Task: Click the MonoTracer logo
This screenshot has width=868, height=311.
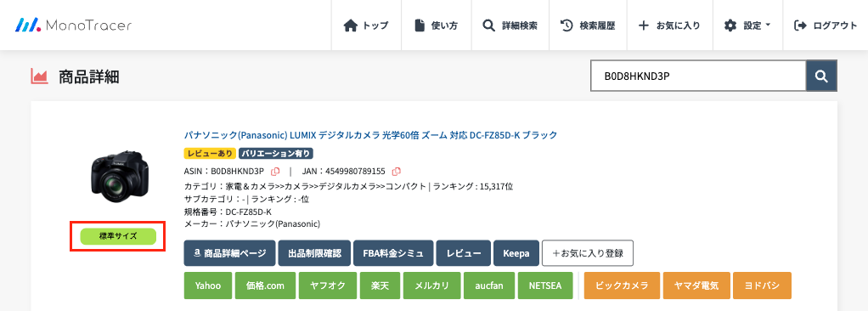Action: pos(73,25)
